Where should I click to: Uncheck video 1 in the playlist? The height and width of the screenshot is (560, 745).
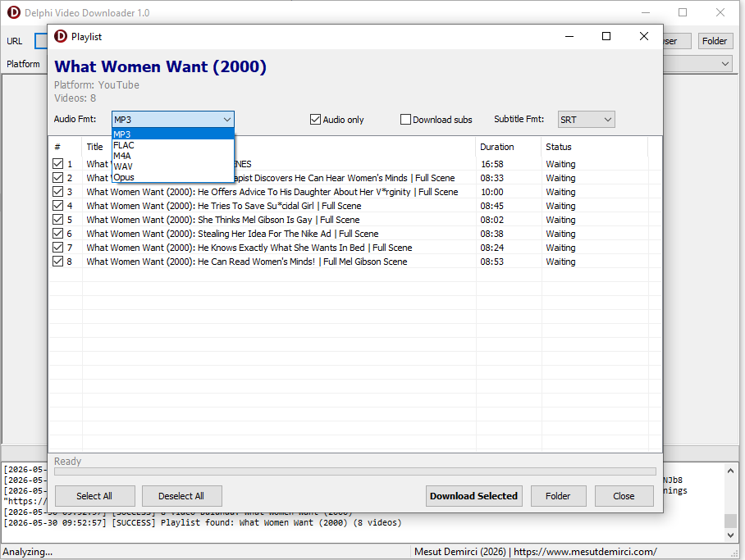[58, 164]
